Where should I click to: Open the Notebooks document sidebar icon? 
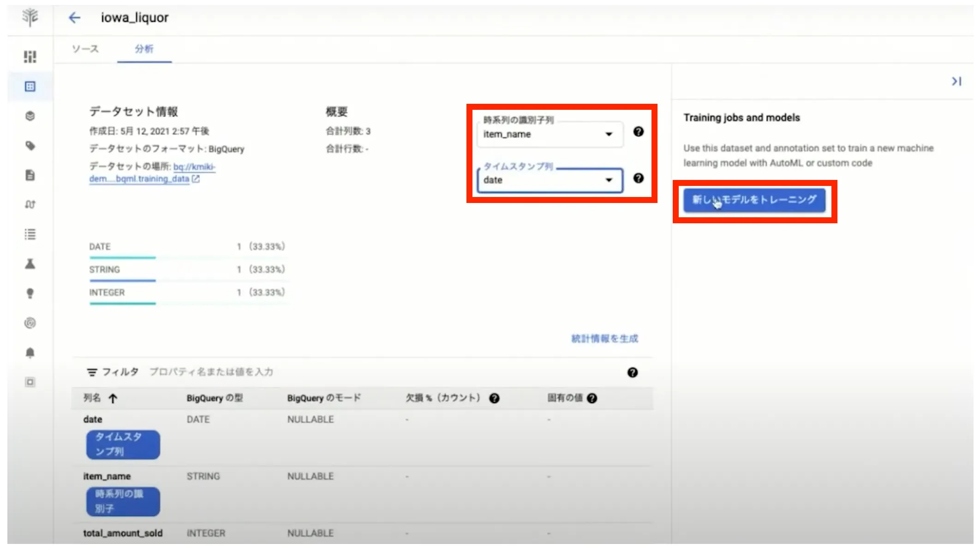30,175
